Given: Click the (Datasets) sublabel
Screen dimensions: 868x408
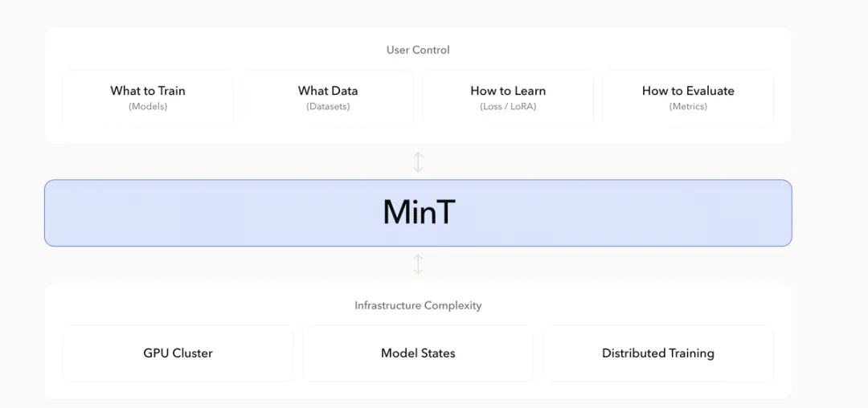Looking at the screenshot, I should [328, 106].
